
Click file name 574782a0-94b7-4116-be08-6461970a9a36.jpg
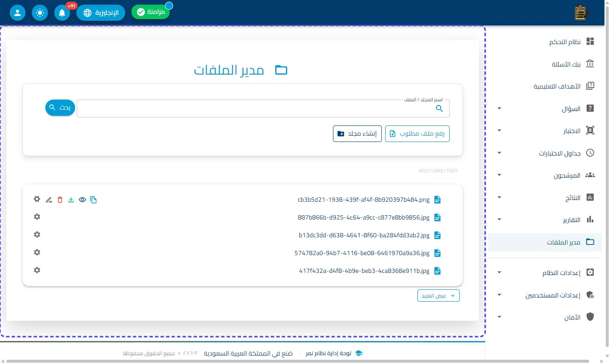[362, 253]
